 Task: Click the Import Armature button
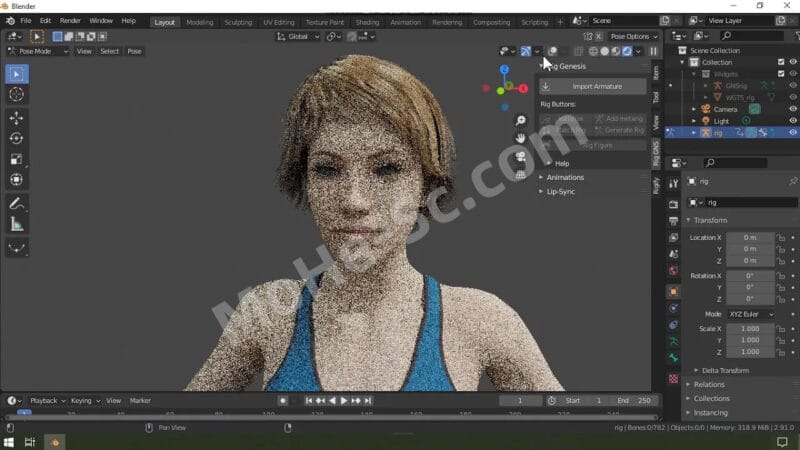tap(592, 87)
